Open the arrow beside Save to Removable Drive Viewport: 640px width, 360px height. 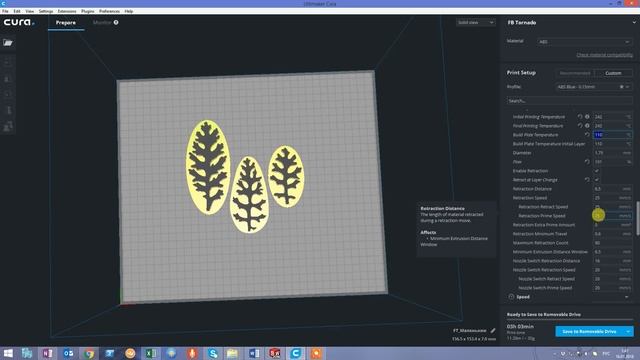[628, 331]
